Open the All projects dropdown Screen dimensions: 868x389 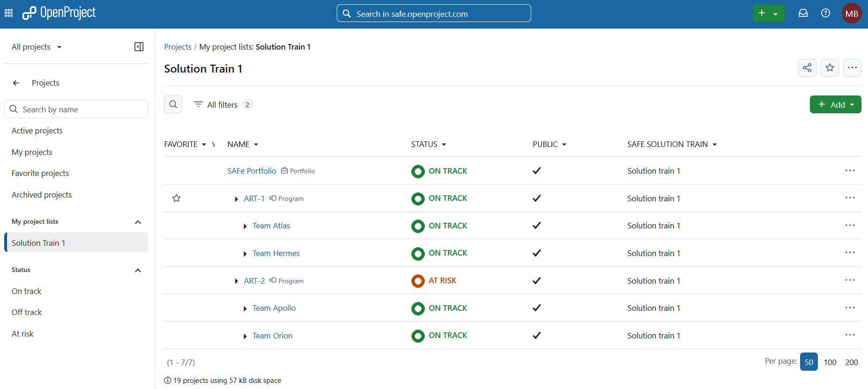37,47
